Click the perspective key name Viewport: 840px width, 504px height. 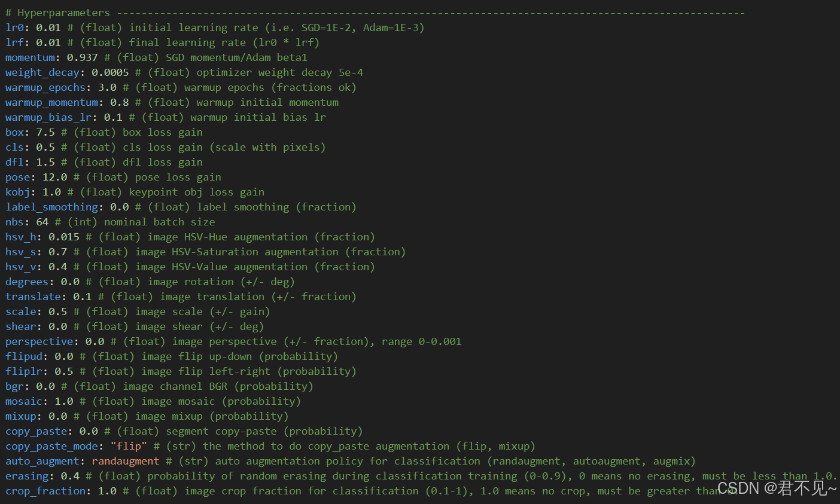click(x=39, y=341)
